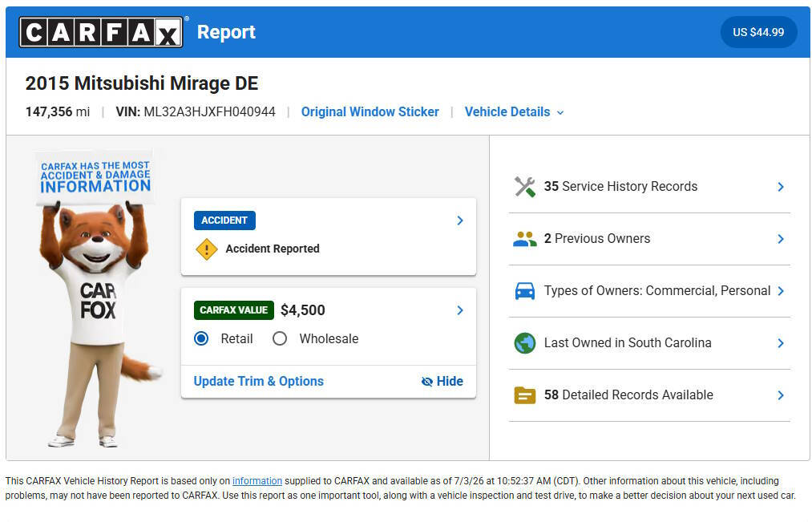Open the CARFAX Value chevron arrow
This screenshot has width=812, height=522.
click(460, 310)
